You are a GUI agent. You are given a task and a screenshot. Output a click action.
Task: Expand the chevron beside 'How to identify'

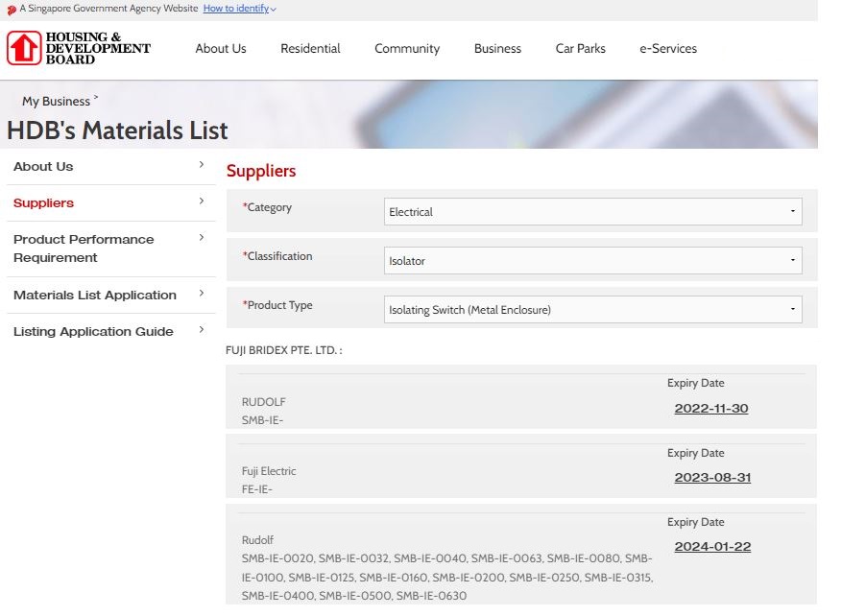tap(274, 10)
